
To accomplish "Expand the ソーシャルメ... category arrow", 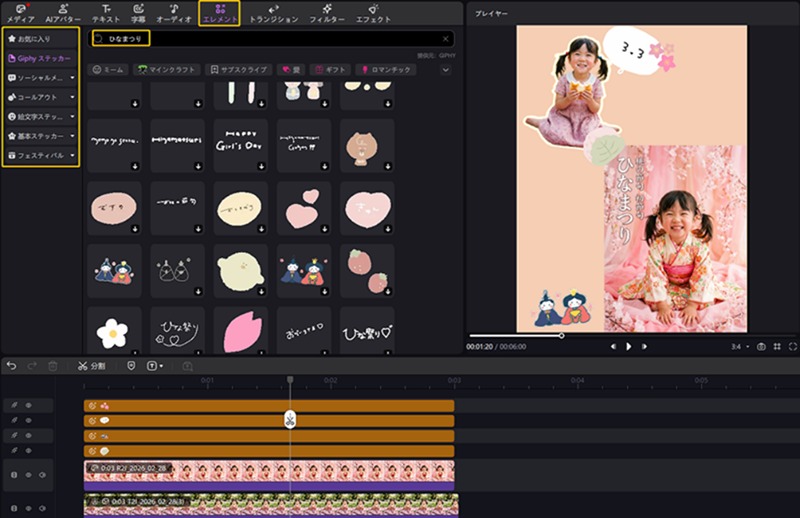I will pyautogui.click(x=72, y=78).
